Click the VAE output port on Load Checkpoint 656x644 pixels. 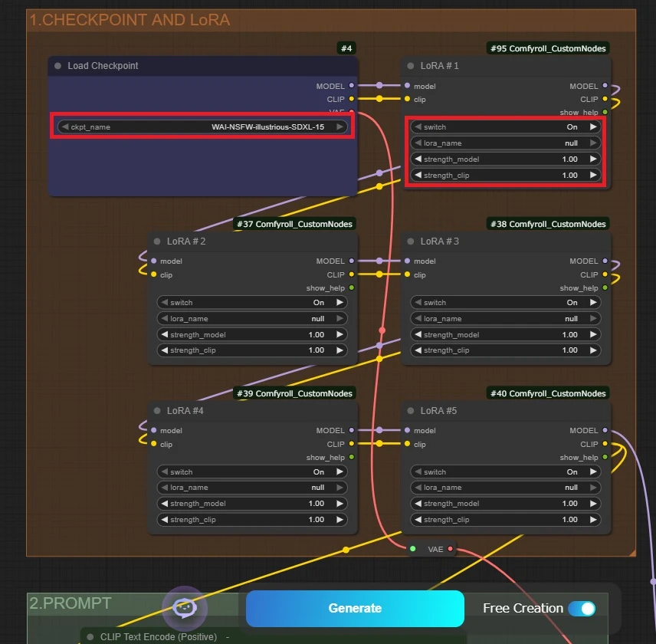[x=352, y=111]
